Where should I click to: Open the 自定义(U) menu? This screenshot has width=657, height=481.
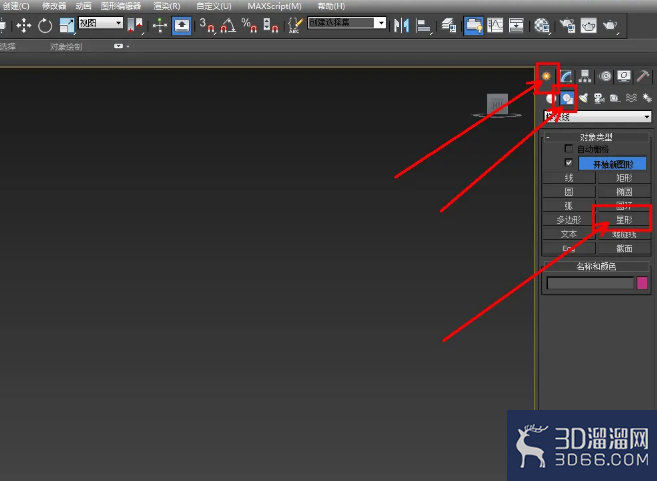[214, 6]
